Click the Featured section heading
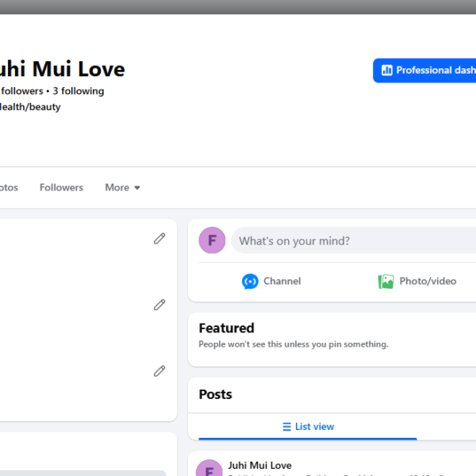 click(x=226, y=328)
